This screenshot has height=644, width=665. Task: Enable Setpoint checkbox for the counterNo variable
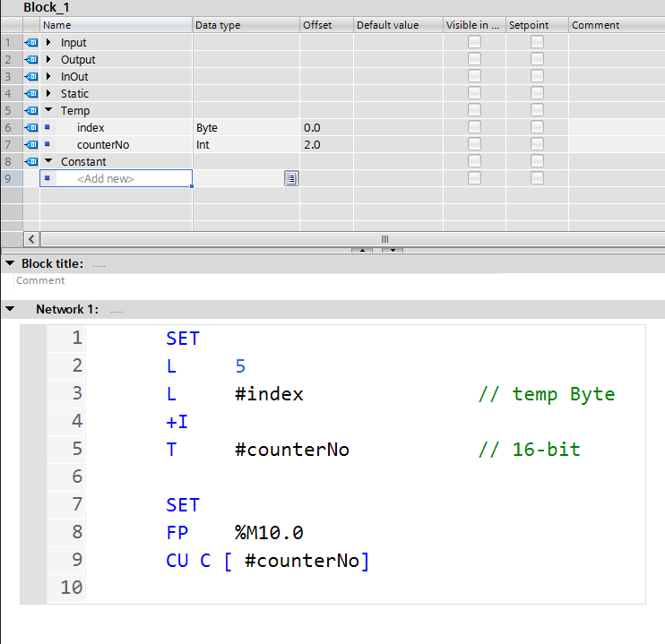point(537,145)
